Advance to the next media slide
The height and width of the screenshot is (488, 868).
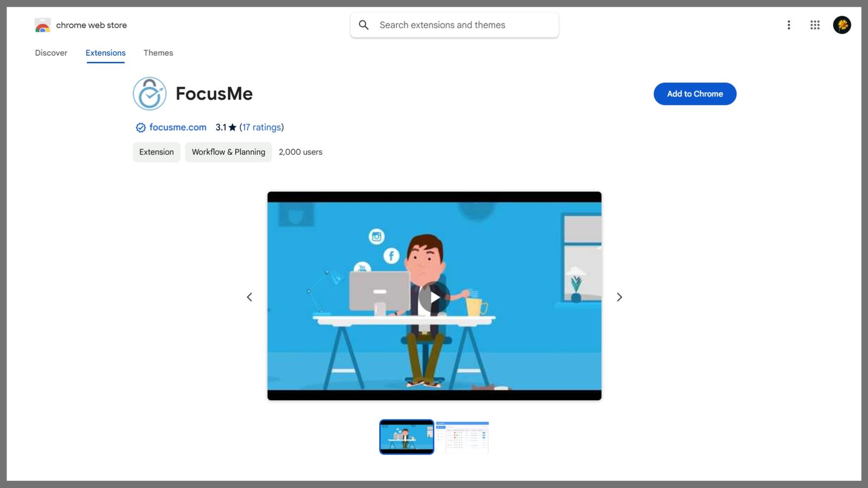coord(620,297)
